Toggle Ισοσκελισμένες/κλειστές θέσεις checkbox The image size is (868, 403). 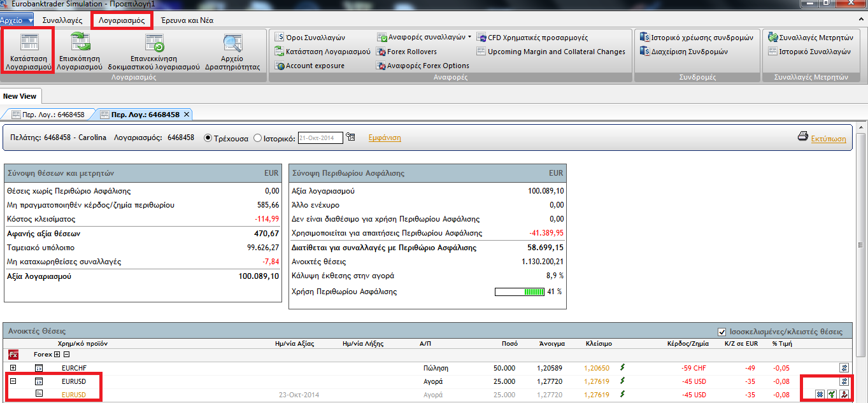(x=722, y=332)
